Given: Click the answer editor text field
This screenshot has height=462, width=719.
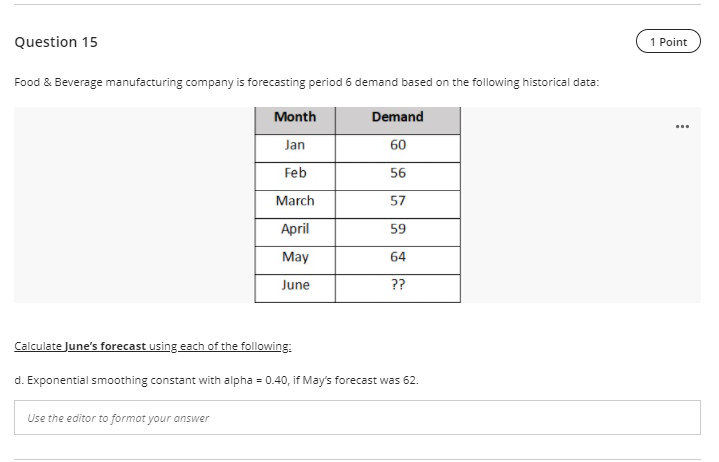Looking at the screenshot, I should click(357, 418).
